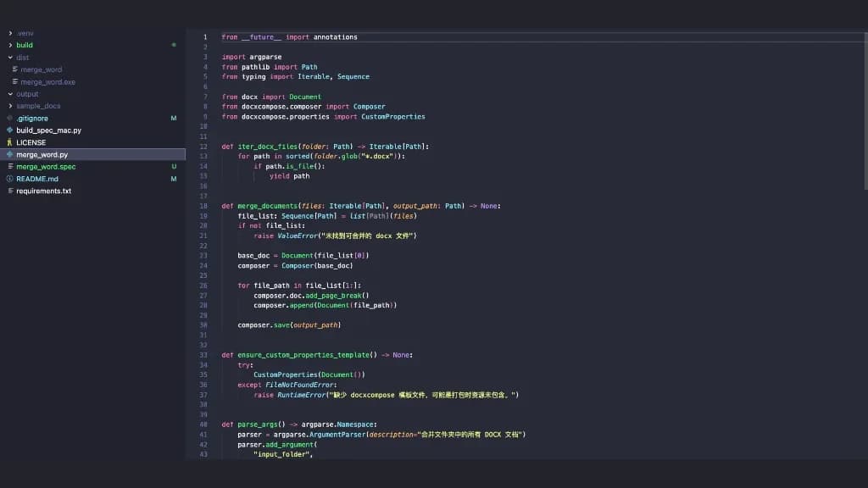Screen dimensions: 868x488
Task: Click 'Composer' import on line 8
Action: click(x=370, y=107)
